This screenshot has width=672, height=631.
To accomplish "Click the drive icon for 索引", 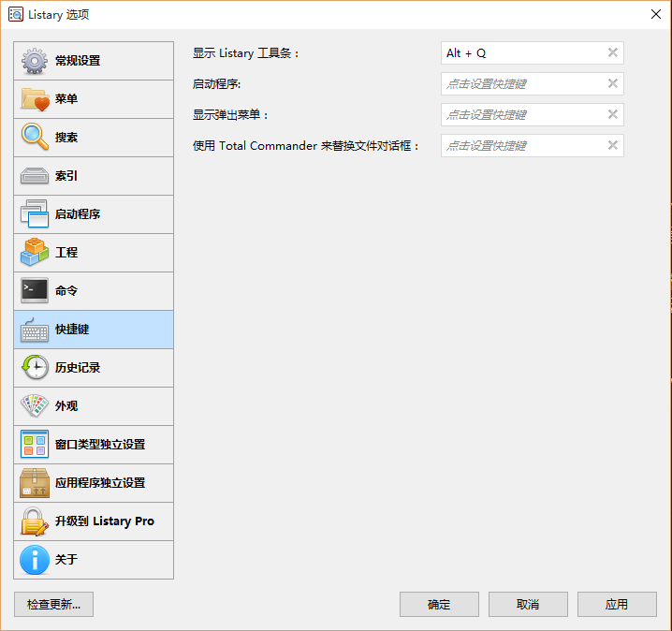I will tap(35, 176).
